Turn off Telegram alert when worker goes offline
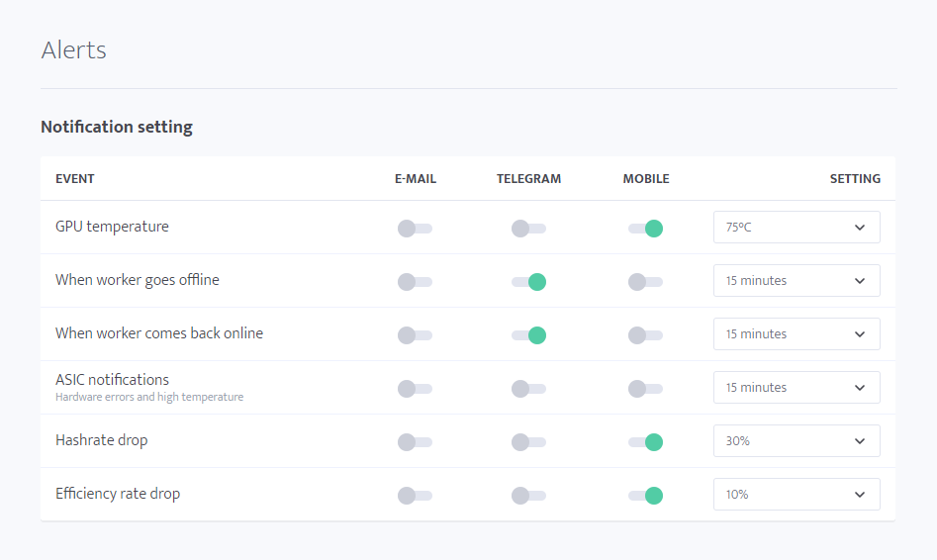Screen dimensions: 937x560 (528, 282)
